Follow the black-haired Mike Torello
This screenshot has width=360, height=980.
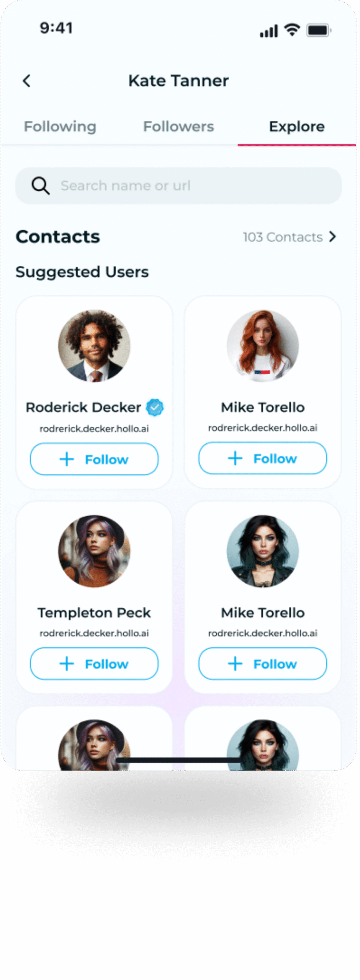(263, 663)
